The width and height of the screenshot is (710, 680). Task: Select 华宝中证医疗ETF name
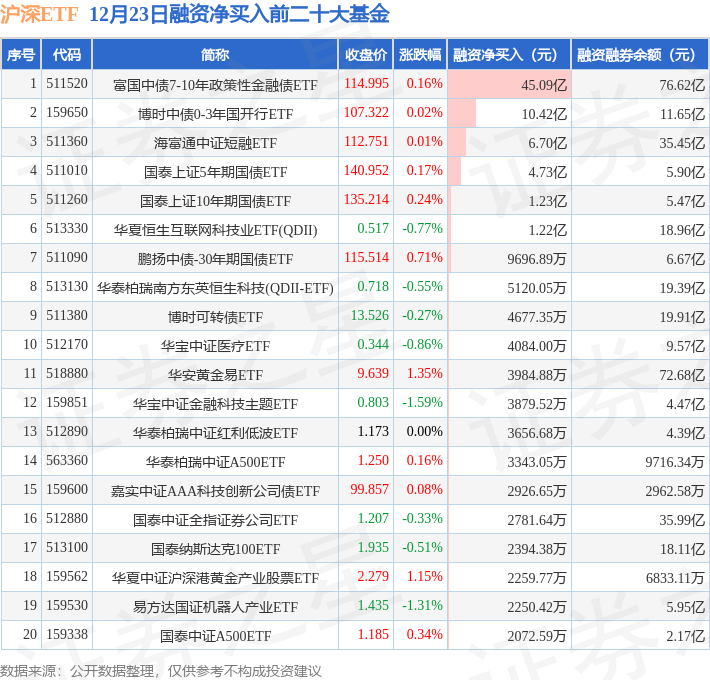pos(215,346)
